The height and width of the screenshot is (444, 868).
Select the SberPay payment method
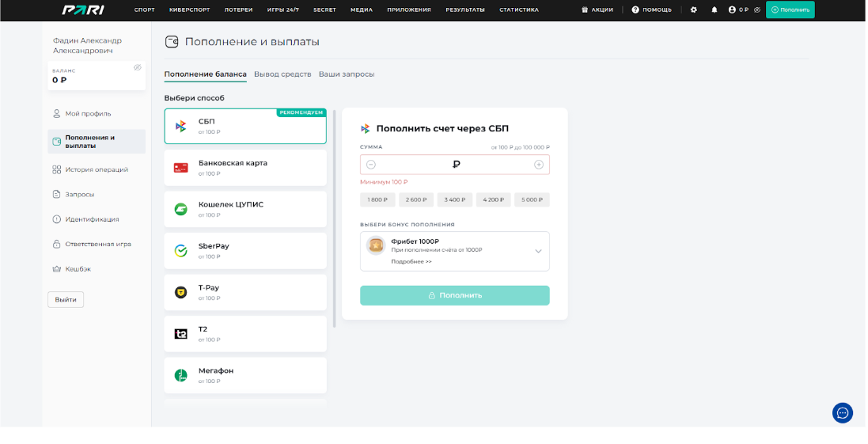tap(245, 250)
